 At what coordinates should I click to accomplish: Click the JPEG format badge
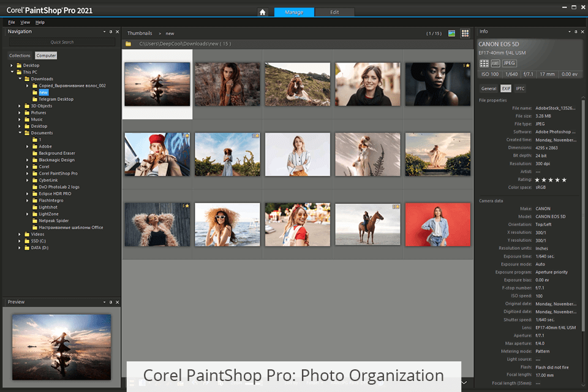coord(509,63)
